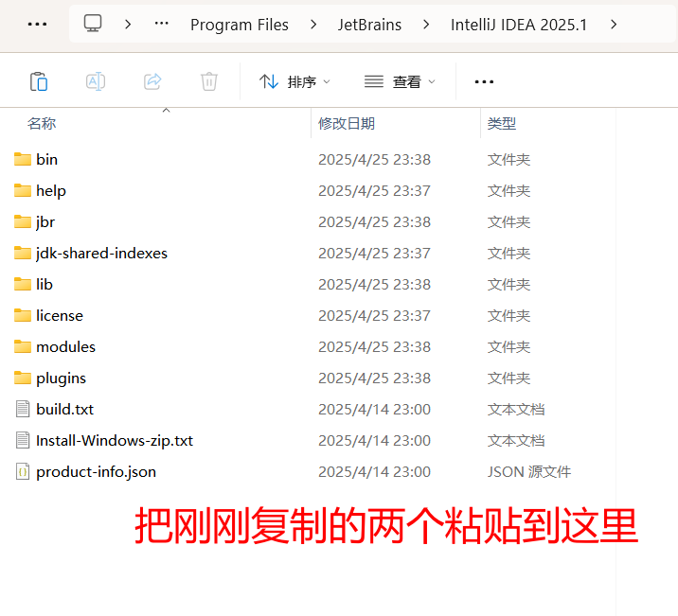Click the jdk-shared-indexes folder name
The height and width of the screenshot is (616, 678).
[x=101, y=254]
